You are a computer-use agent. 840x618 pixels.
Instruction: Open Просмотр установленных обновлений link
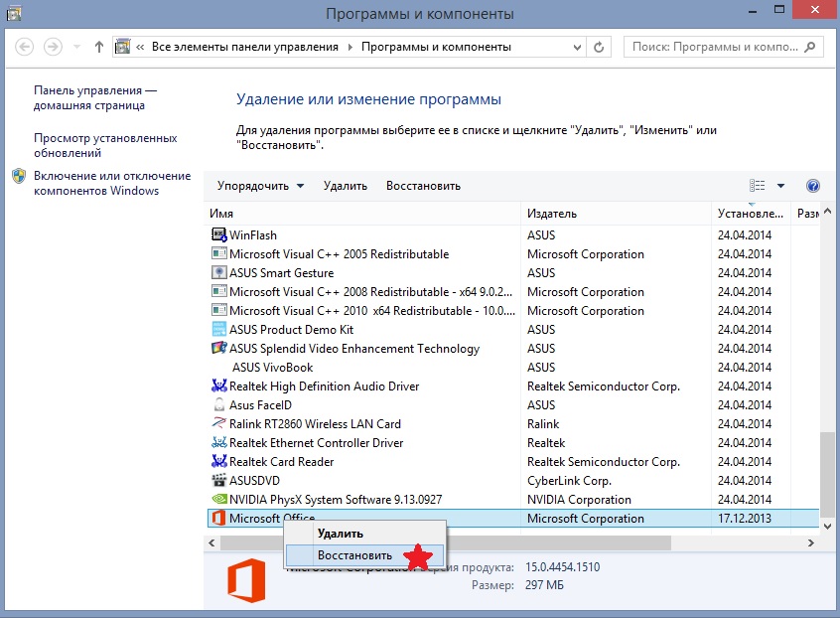pos(105,145)
